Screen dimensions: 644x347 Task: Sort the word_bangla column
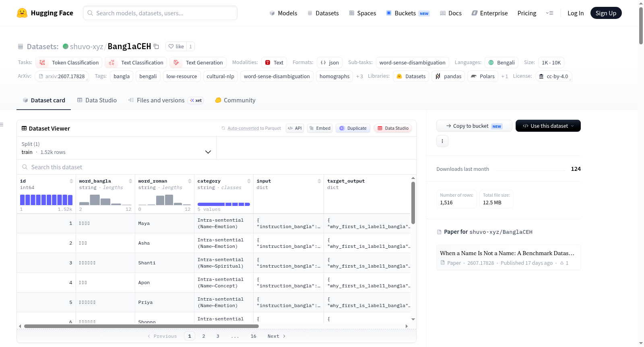tap(130, 181)
